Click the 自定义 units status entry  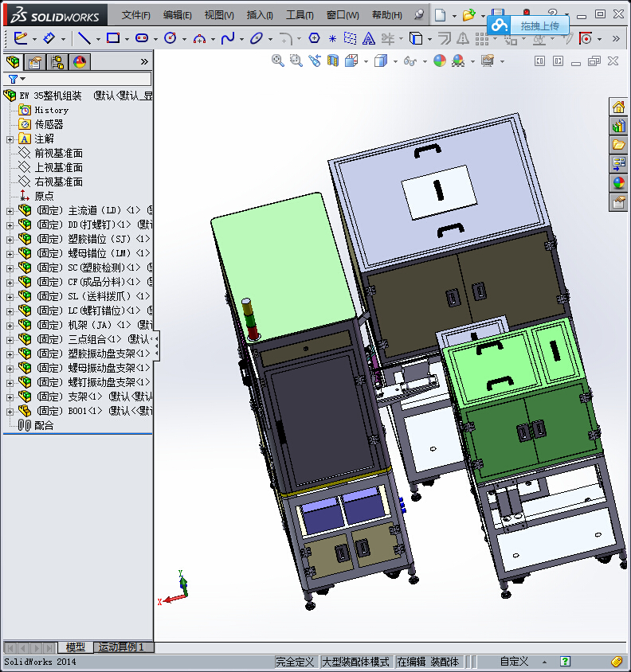pos(513,662)
